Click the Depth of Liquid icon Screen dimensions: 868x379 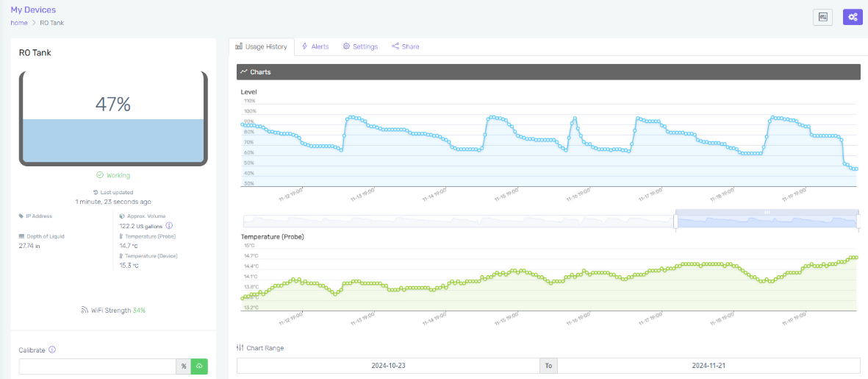point(21,236)
